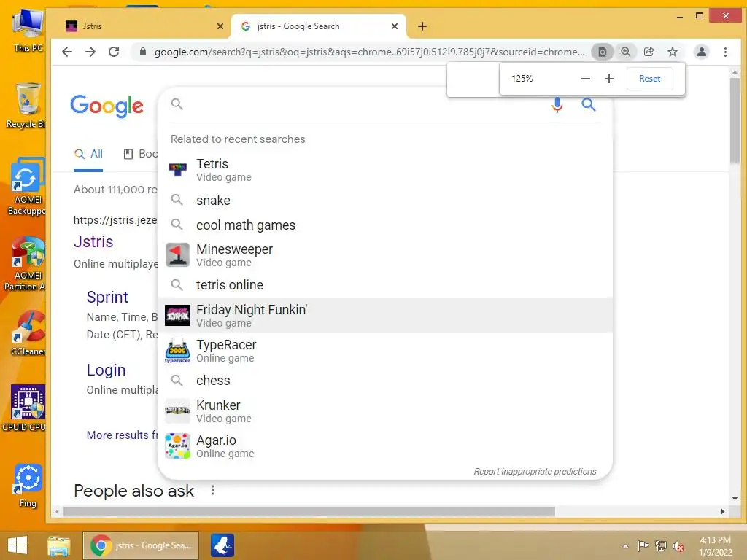Open a new tab with the plus button

(x=422, y=26)
